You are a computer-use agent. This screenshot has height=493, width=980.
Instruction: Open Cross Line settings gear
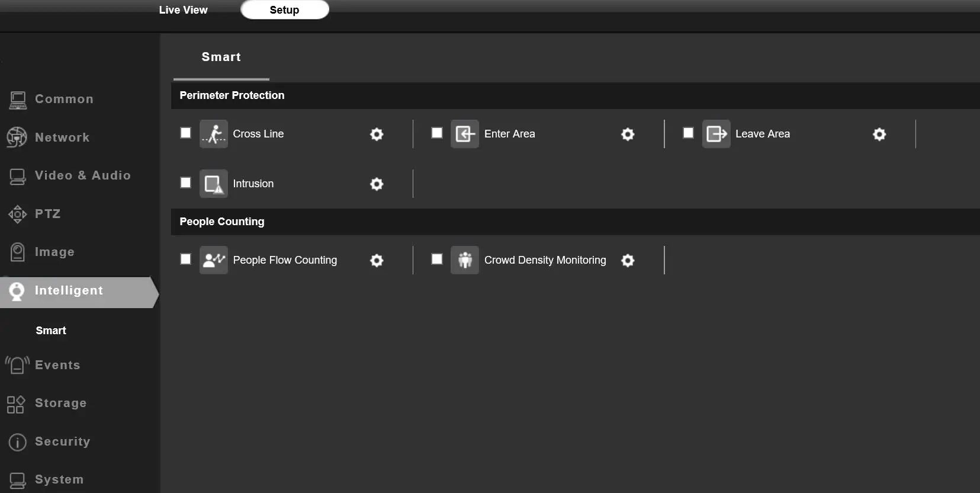[377, 135]
